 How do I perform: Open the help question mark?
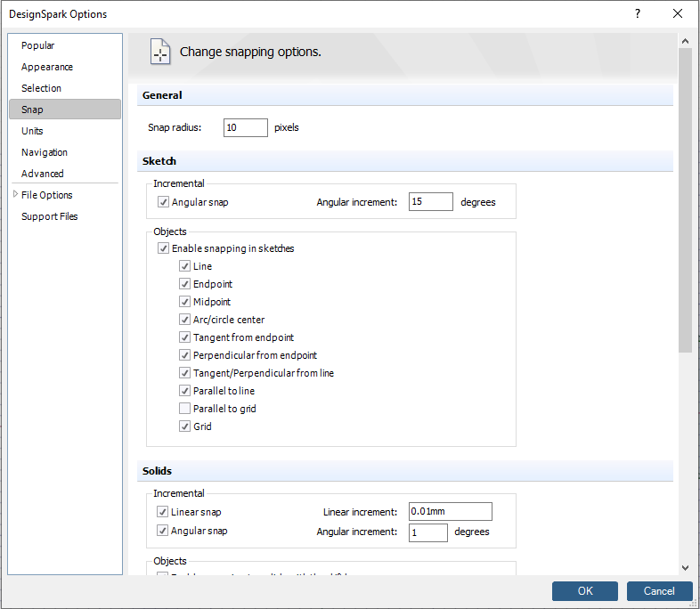tap(638, 14)
